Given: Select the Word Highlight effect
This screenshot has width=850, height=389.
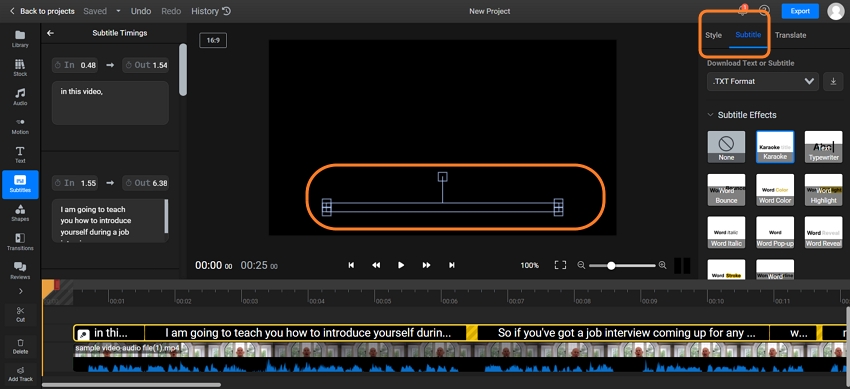Looking at the screenshot, I should coord(823,190).
